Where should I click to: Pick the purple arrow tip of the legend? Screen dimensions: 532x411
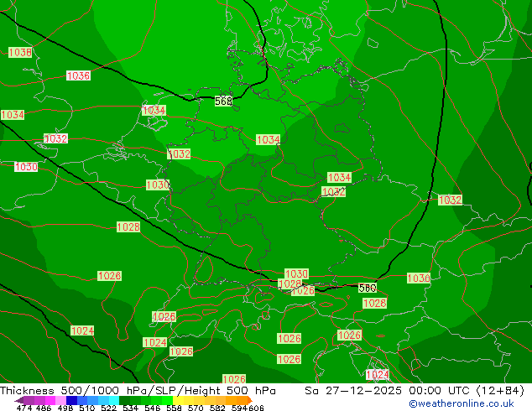pos(19,401)
